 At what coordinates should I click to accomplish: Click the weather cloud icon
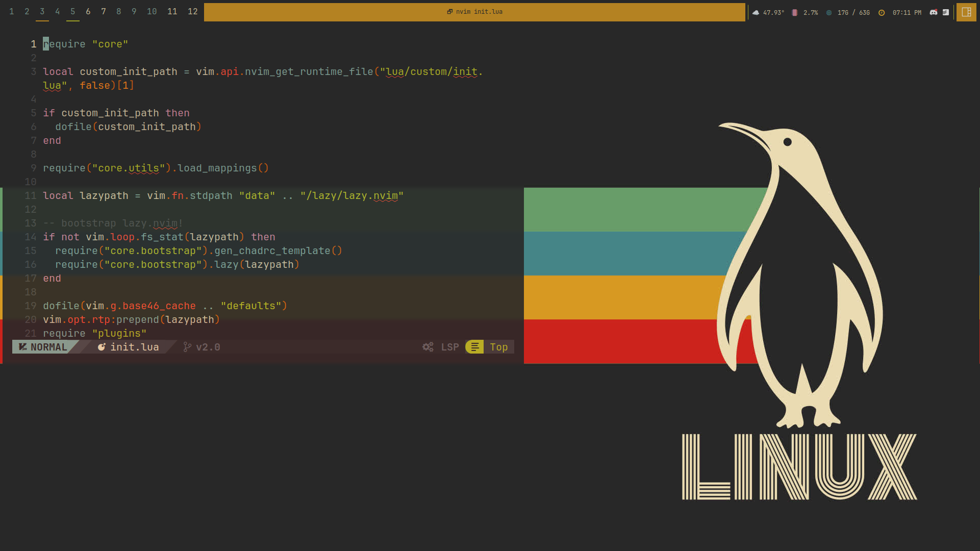point(756,12)
